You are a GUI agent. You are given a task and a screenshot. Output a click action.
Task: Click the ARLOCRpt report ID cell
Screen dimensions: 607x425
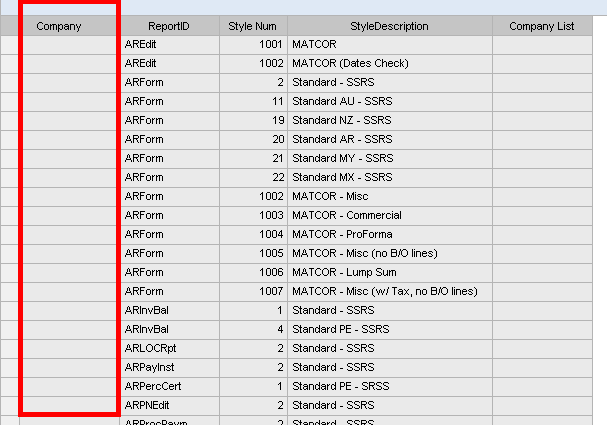(170, 348)
